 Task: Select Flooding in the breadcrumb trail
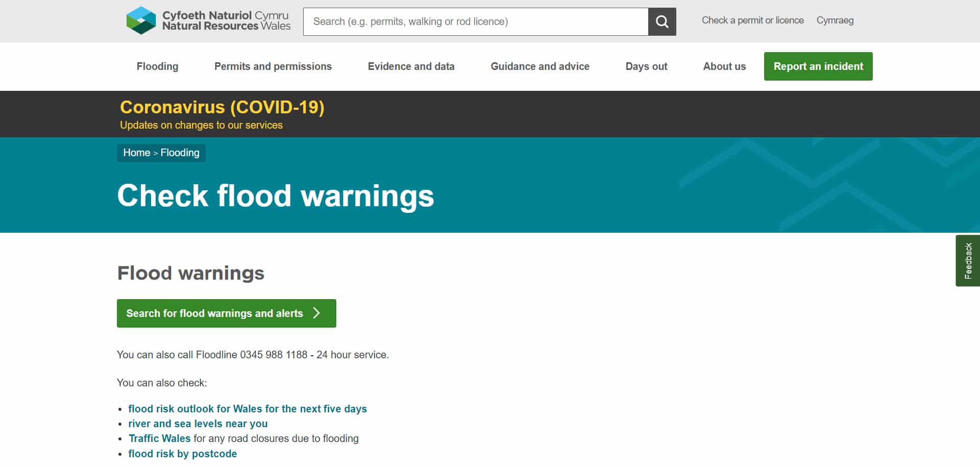(180, 153)
